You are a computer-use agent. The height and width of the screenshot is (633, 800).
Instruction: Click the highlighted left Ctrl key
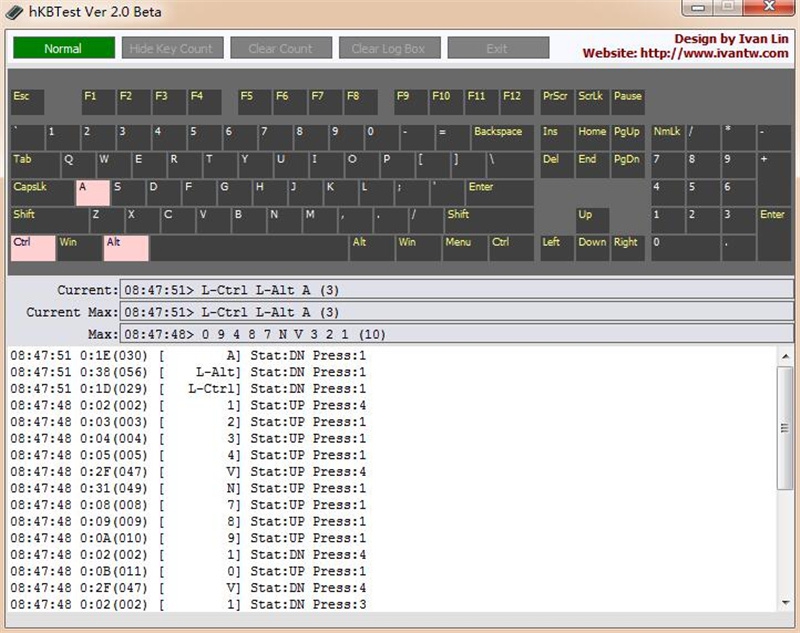click(x=32, y=248)
